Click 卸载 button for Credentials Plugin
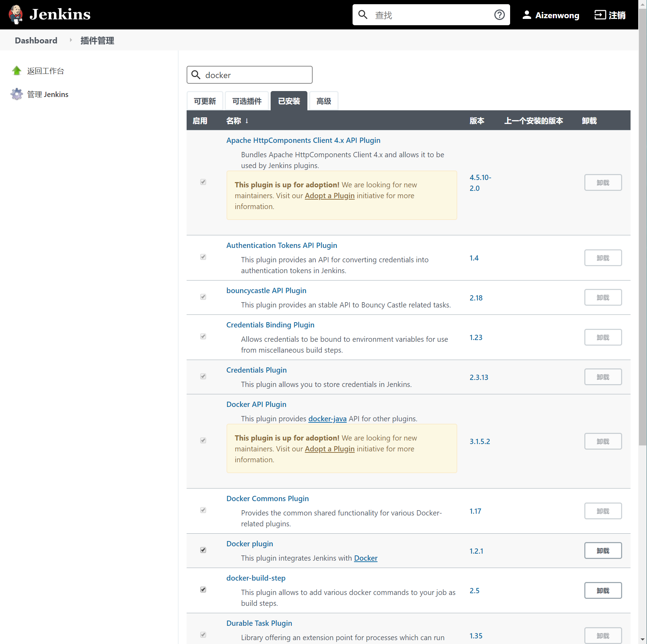Screen dimensions: 647x644 [603, 377]
